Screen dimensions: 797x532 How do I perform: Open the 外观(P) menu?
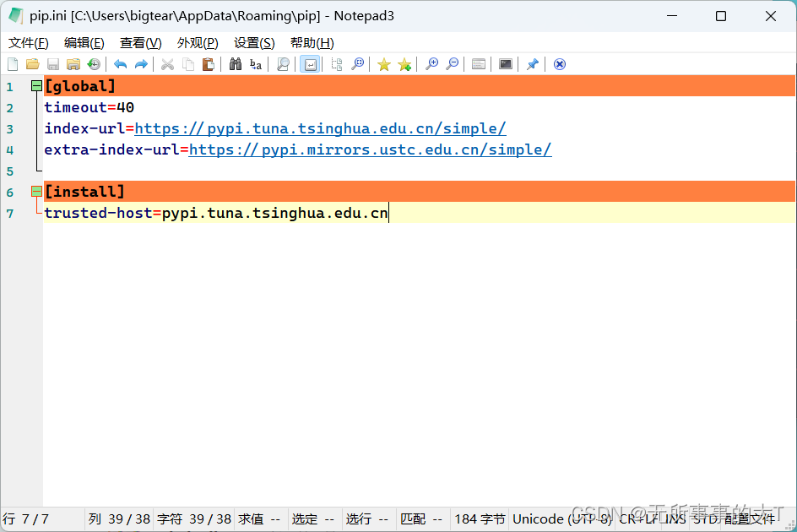click(198, 43)
